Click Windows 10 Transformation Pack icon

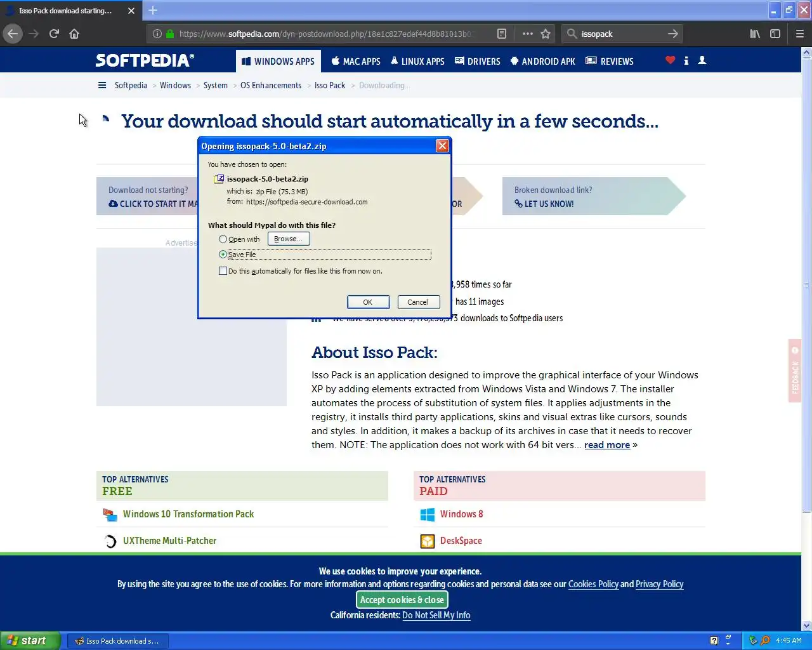[x=110, y=514]
